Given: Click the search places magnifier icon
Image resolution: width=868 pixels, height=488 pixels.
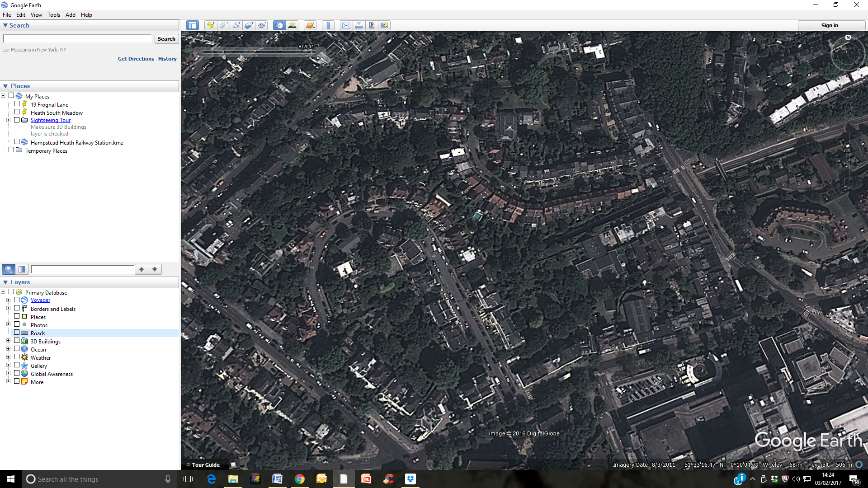Looking at the screenshot, I should 9,269.
